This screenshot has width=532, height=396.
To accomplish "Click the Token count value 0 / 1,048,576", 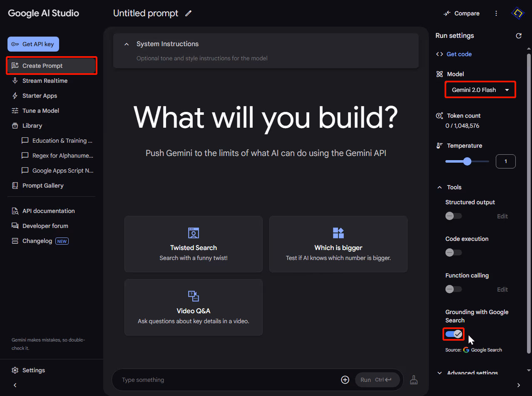I will point(462,126).
